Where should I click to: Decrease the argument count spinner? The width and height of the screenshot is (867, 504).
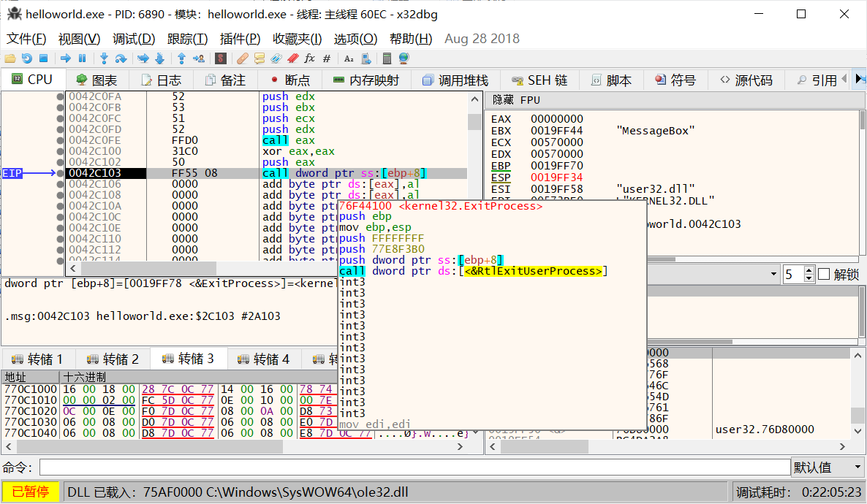[809, 278]
